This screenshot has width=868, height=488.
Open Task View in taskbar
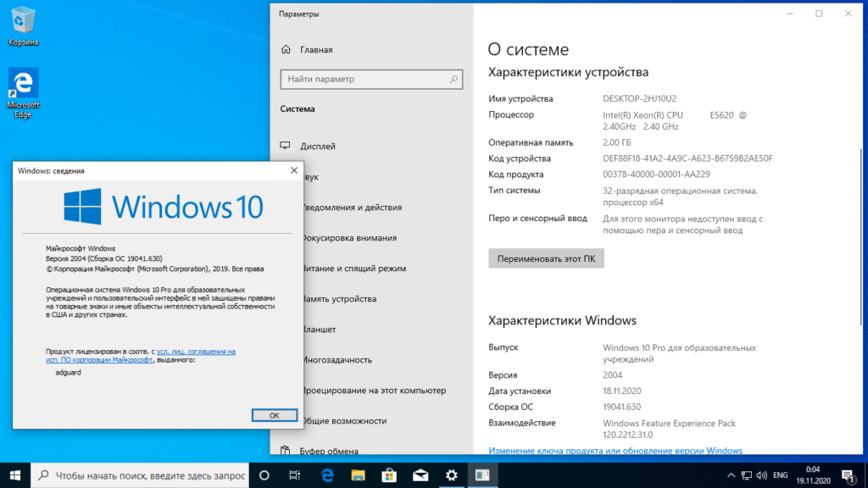294,475
